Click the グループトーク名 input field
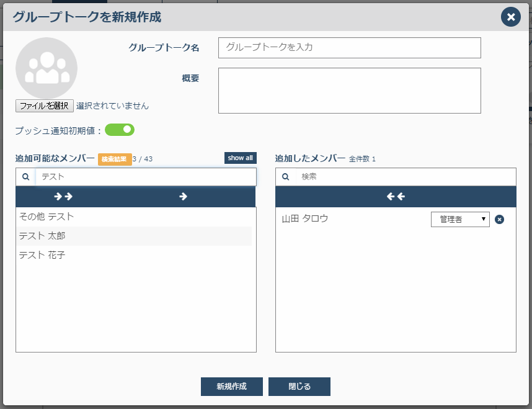Screen dimensions: 532x409 coord(350,48)
